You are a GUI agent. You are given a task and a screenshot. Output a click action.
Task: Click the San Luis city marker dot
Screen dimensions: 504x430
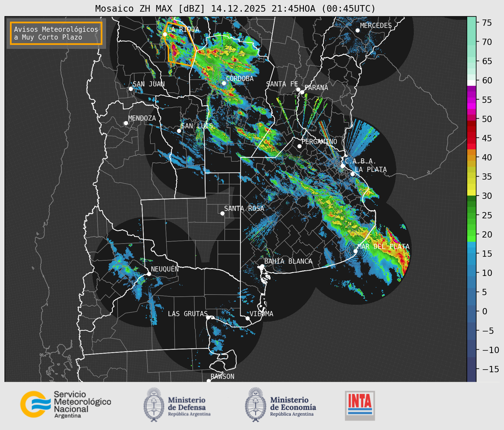(x=179, y=131)
